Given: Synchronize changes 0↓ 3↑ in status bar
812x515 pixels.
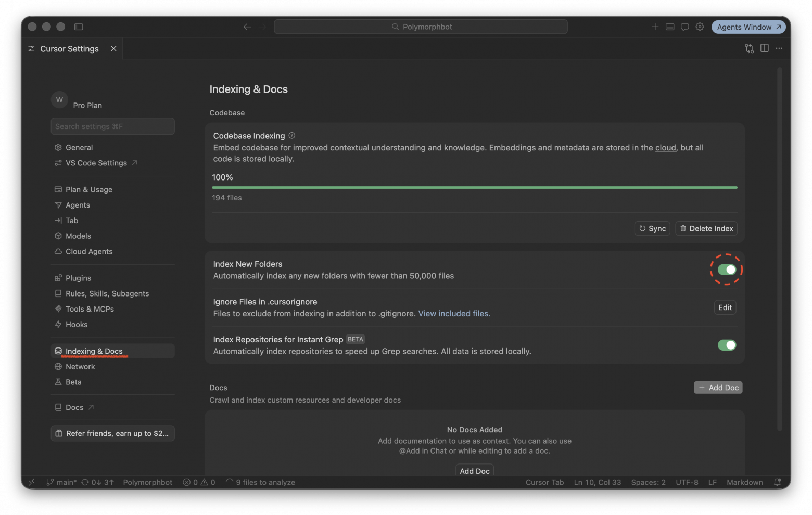Looking at the screenshot, I should [x=97, y=482].
